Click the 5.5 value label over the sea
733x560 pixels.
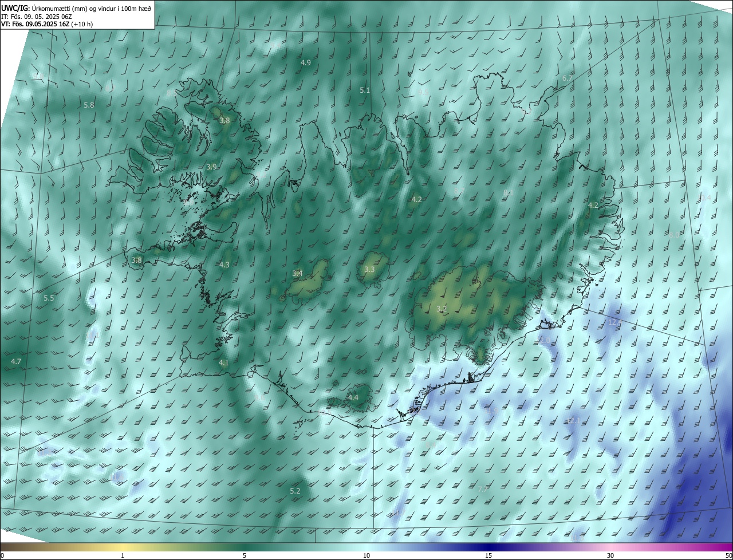[x=49, y=298]
